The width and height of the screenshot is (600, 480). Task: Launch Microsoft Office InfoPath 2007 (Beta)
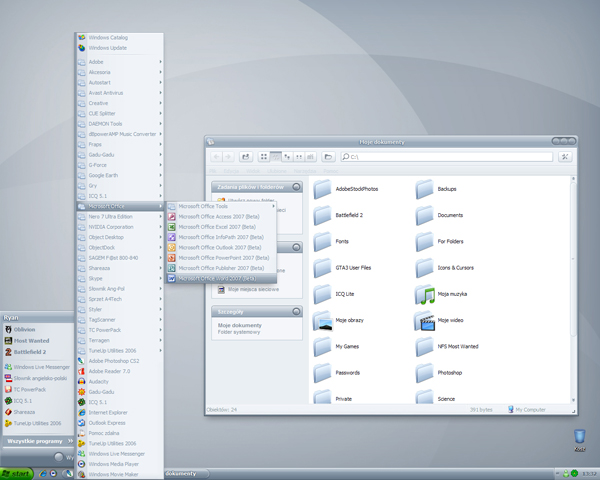pos(222,237)
